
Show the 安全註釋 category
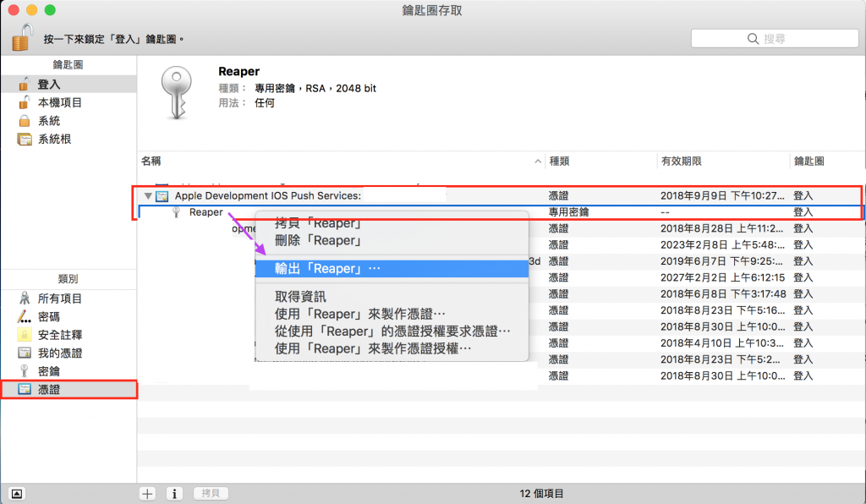tap(69, 335)
